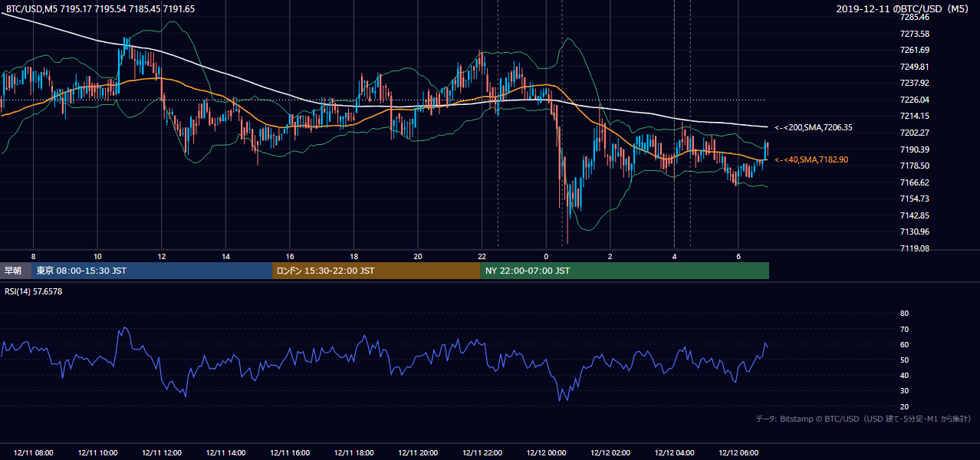Click the RSI(14) 57.6578 indicator label
The height and width of the screenshot is (460, 980).
click(34, 291)
